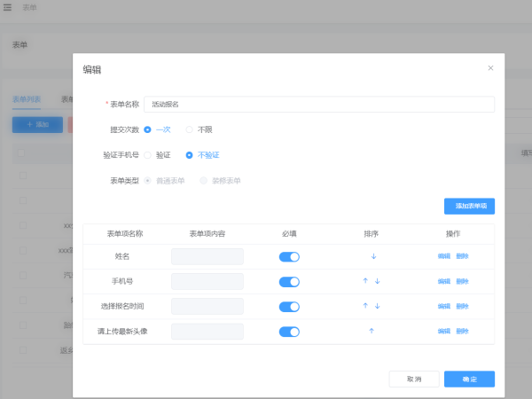The image size is (532, 399).
Task: Delete the 请上传最新头像 form item
Action: click(x=462, y=331)
